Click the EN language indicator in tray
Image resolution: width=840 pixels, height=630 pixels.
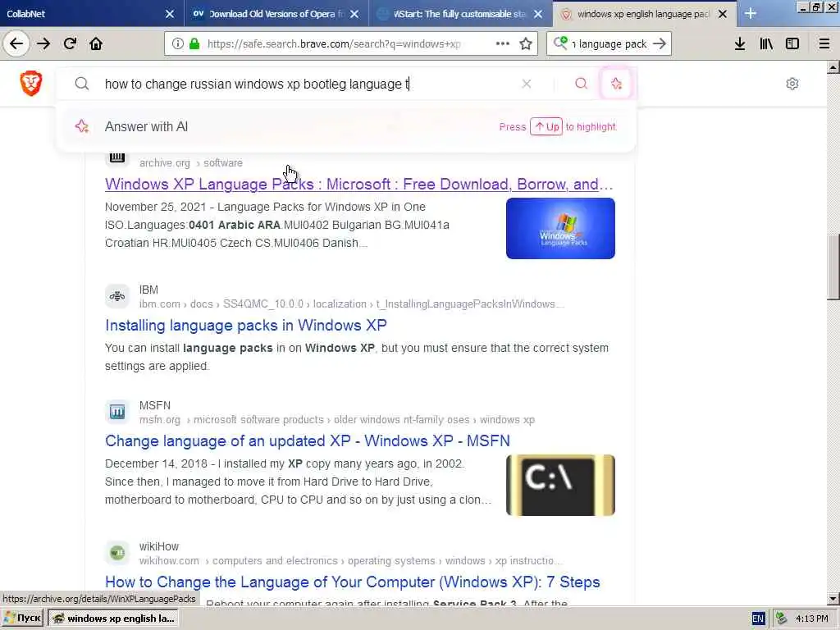pyautogui.click(x=757, y=619)
